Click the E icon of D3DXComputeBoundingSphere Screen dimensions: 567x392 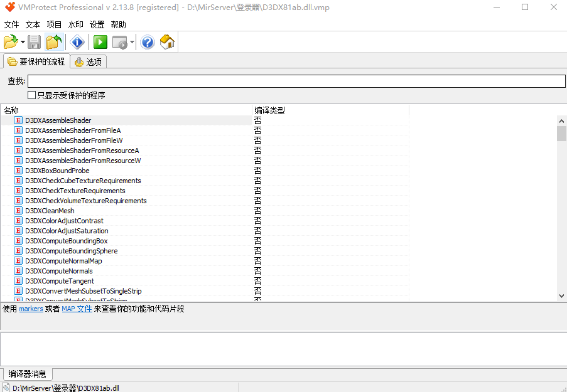pyautogui.click(x=18, y=251)
